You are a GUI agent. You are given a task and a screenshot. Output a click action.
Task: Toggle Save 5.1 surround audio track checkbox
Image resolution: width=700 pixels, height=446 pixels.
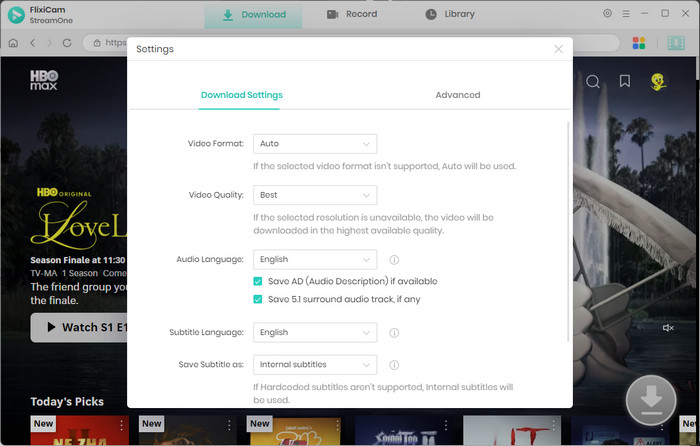[258, 299]
